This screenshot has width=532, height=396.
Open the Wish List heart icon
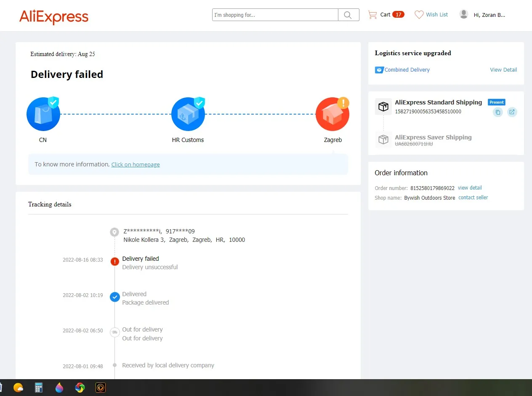419,15
